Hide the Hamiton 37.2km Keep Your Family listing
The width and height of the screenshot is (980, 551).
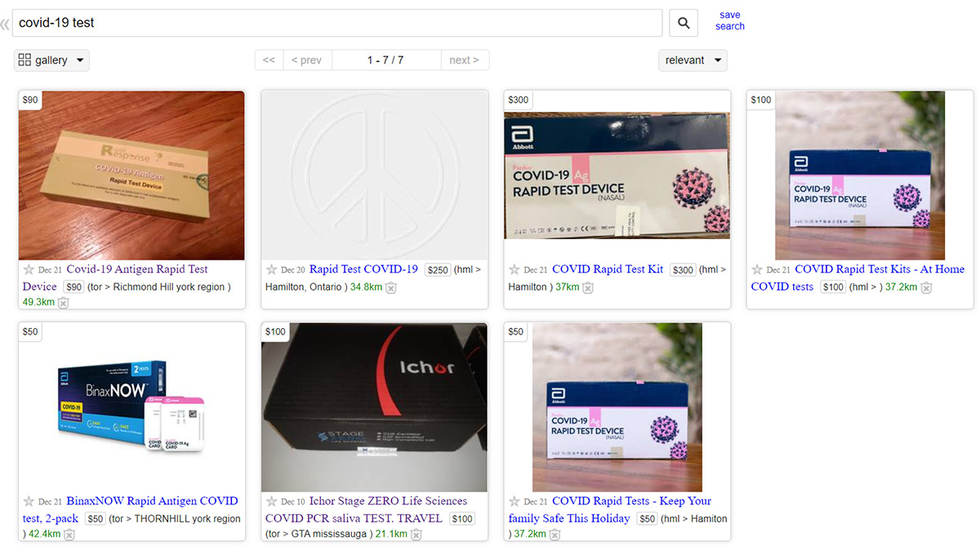point(555,535)
